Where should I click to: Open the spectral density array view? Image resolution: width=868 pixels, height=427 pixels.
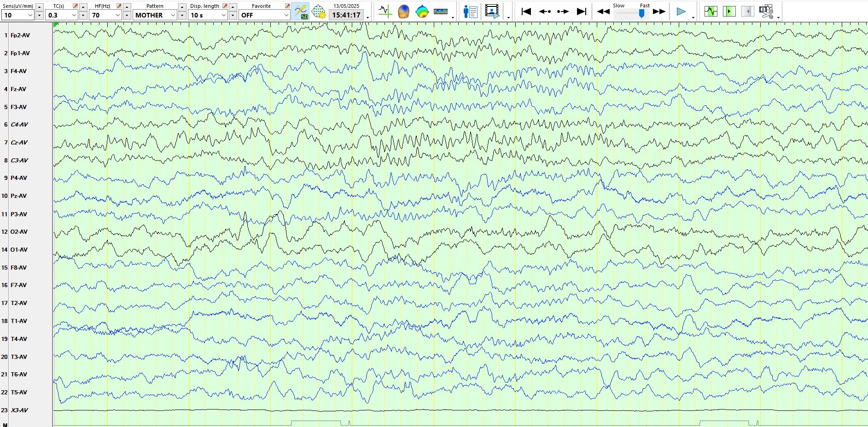(x=441, y=12)
